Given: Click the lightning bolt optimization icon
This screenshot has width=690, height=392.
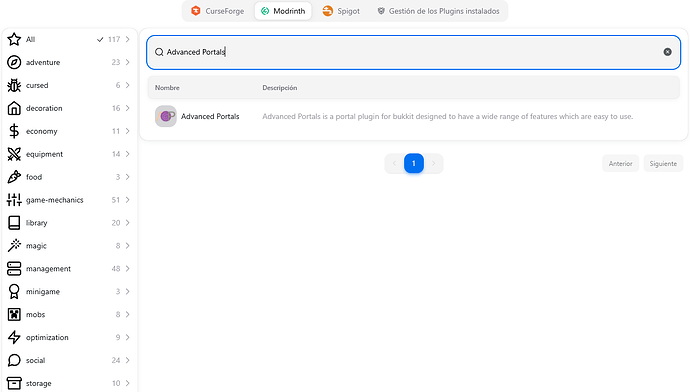Looking at the screenshot, I should pyautogui.click(x=14, y=337).
